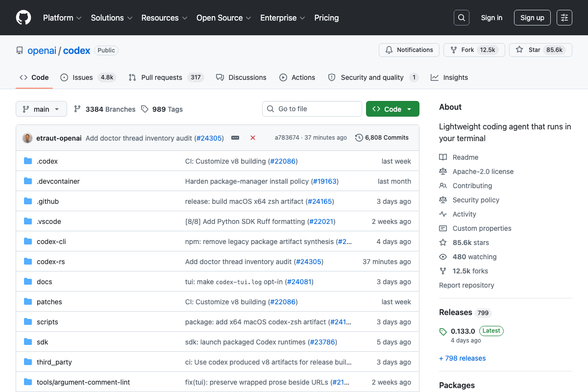The height and width of the screenshot is (392, 588).
Task: Open the openai owner link
Action: click(x=42, y=50)
